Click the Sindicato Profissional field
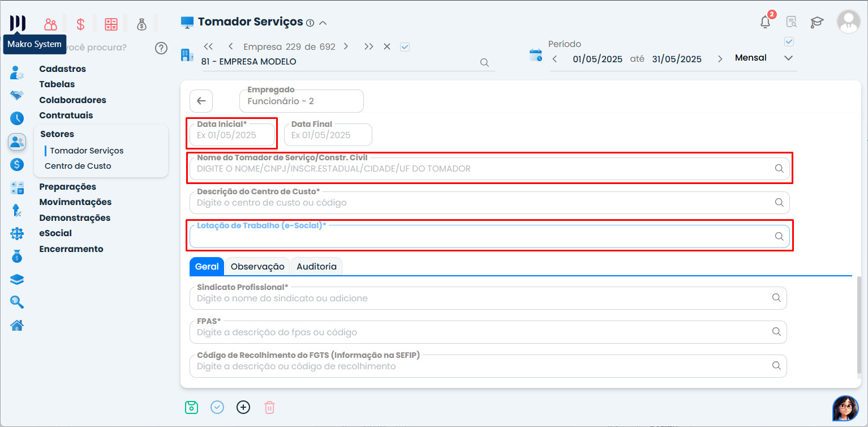This screenshot has width=868, height=427. 488,298
